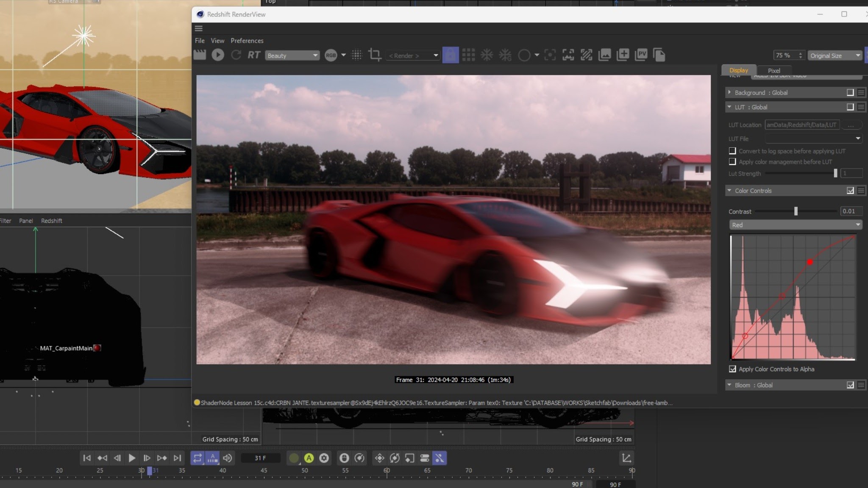
Task: Open the Preferences menu
Action: point(247,41)
